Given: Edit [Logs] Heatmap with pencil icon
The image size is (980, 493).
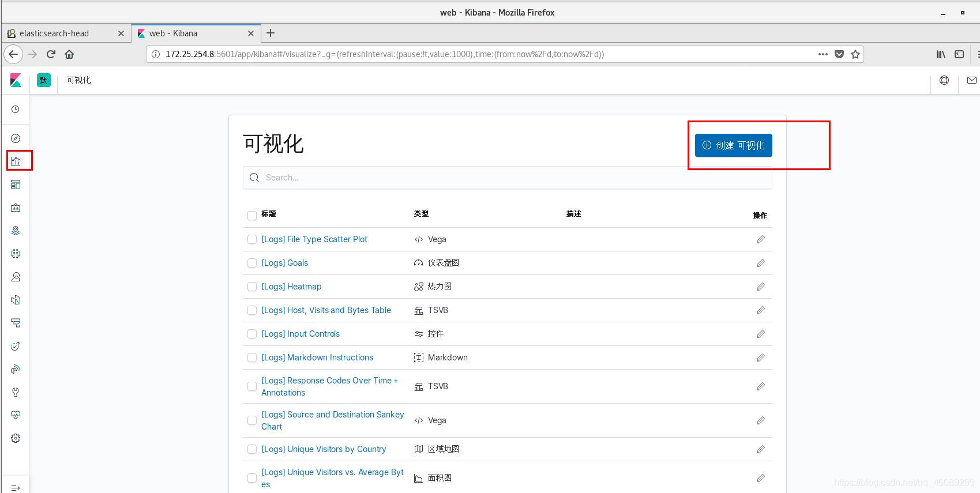Looking at the screenshot, I should click(761, 287).
